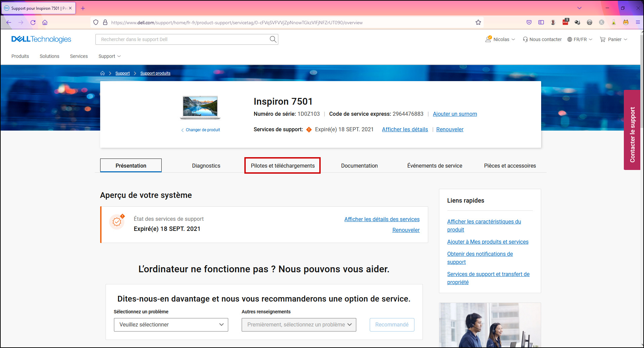
Task: View site security via the padlock icon
Action: pyautogui.click(x=105, y=23)
